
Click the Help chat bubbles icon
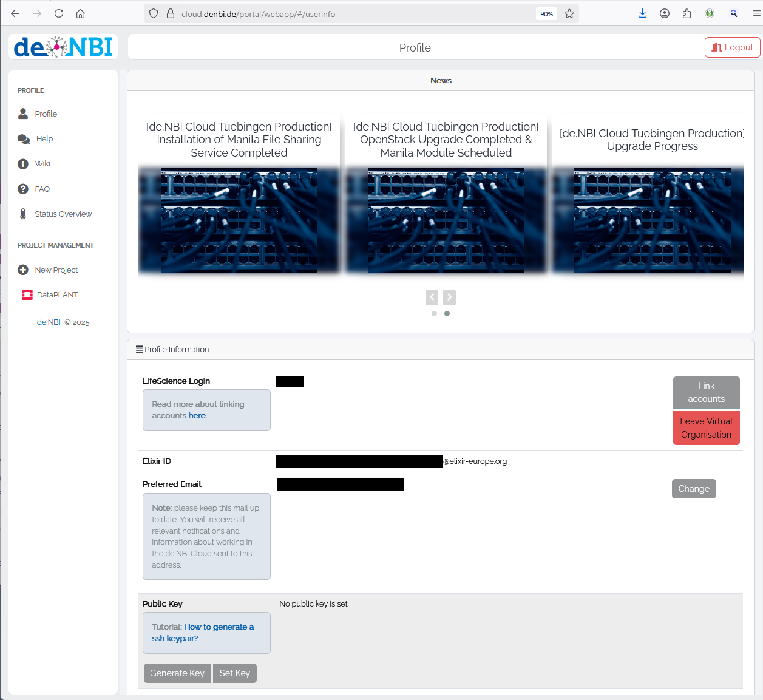pyautogui.click(x=24, y=139)
